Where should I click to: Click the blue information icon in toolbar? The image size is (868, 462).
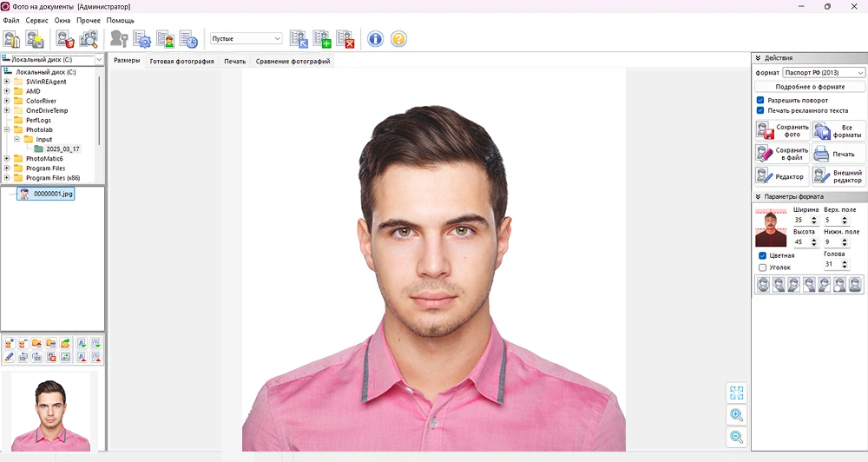375,39
